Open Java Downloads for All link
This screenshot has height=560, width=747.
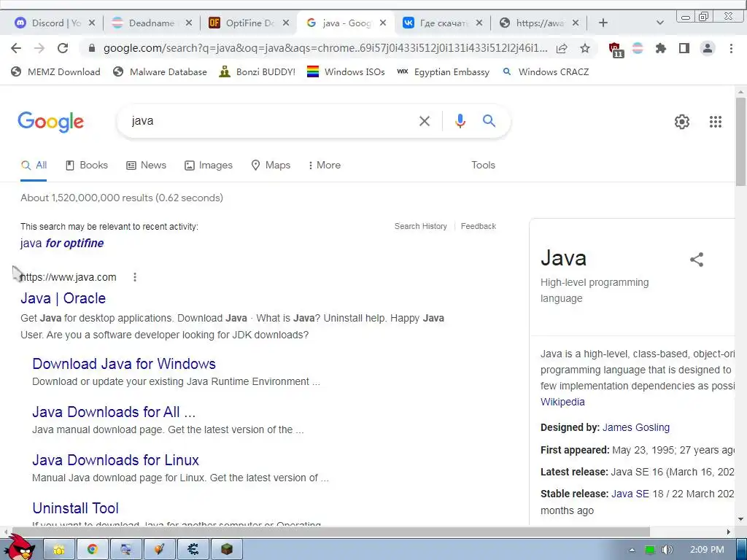click(x=114, y=412)
